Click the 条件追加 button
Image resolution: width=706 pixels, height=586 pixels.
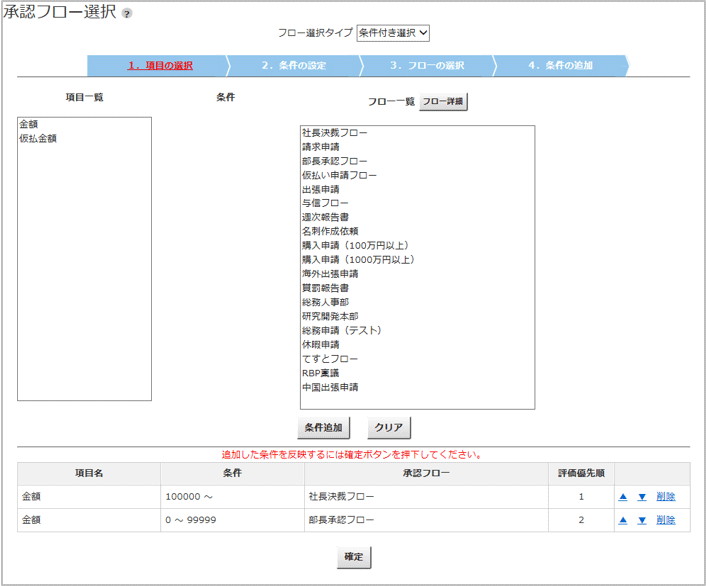(323, 428)
